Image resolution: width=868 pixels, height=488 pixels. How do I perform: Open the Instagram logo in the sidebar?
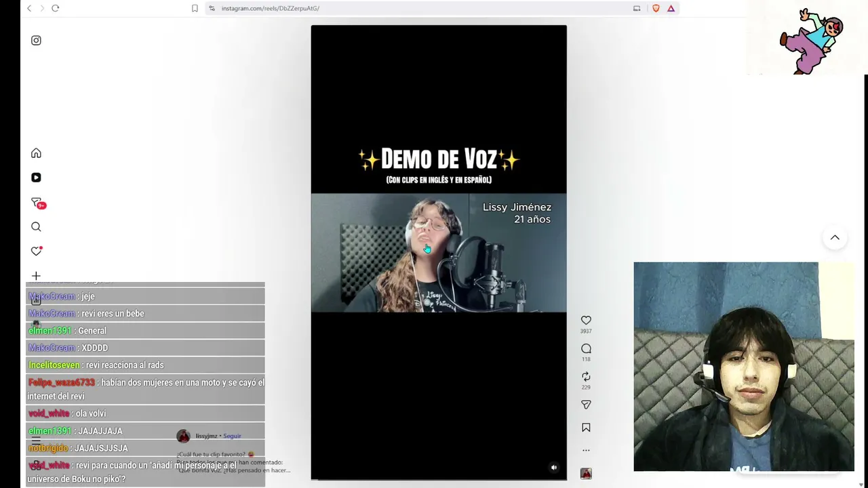point(36,41)
